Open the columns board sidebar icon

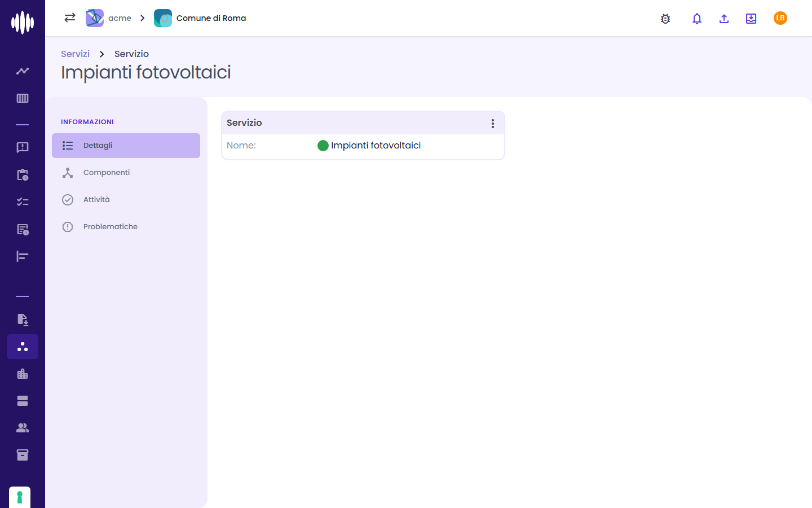[x=23, y=98]
